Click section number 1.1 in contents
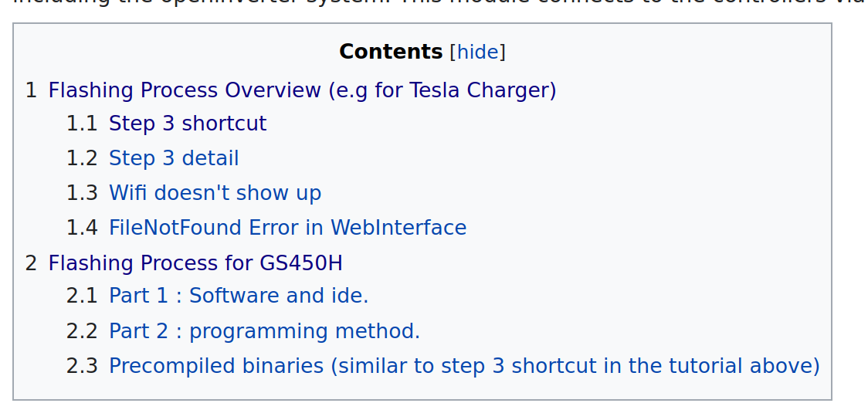The image size is (868, 420). pos(82,124)
